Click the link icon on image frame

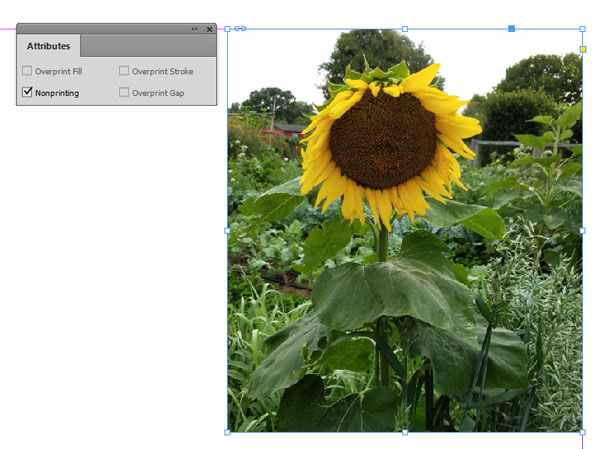point(240,28)
